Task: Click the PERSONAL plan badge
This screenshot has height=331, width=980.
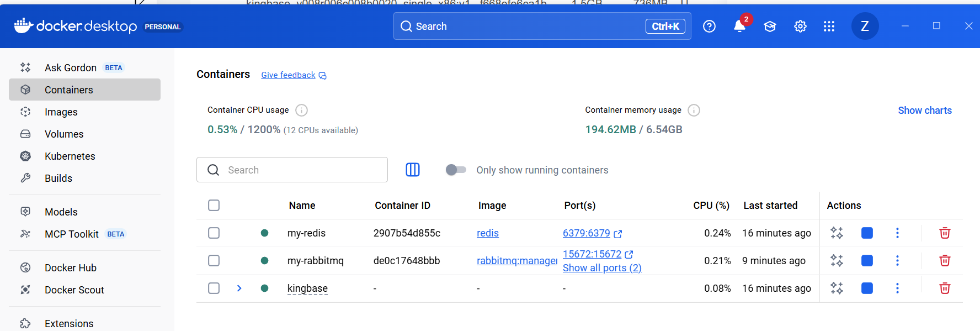Action: pyautogui.click(x=163, y=27)
